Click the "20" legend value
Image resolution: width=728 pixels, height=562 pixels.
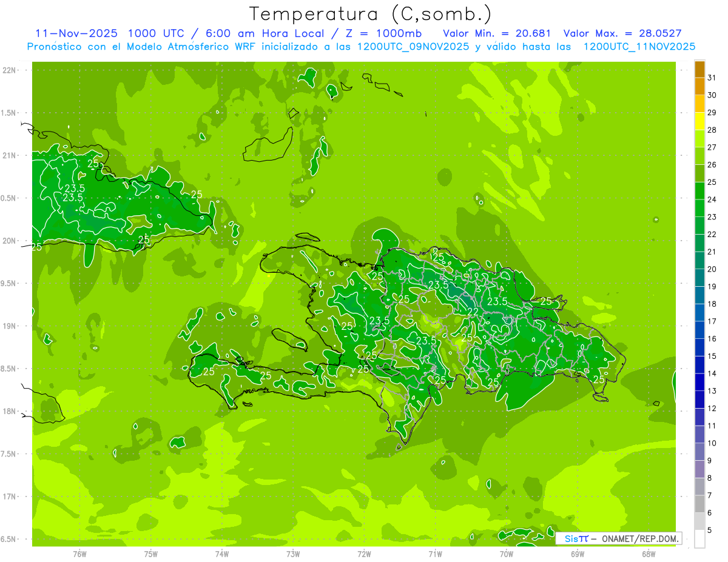(x=712, y=269)
